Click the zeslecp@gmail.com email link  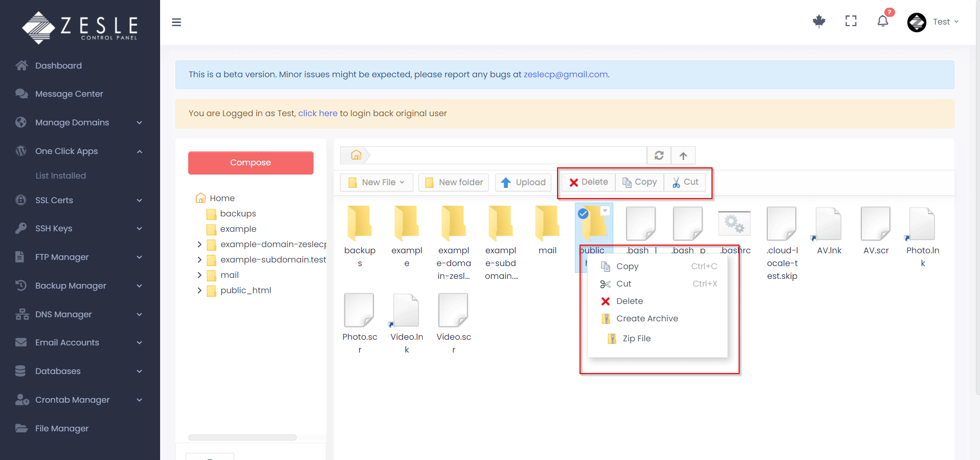[x=566, y=74]
